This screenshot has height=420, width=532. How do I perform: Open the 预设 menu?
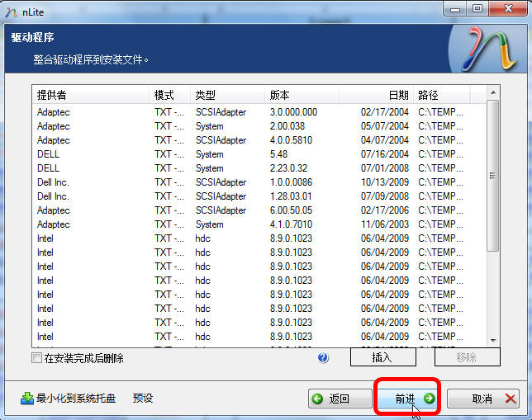[143, 398]
